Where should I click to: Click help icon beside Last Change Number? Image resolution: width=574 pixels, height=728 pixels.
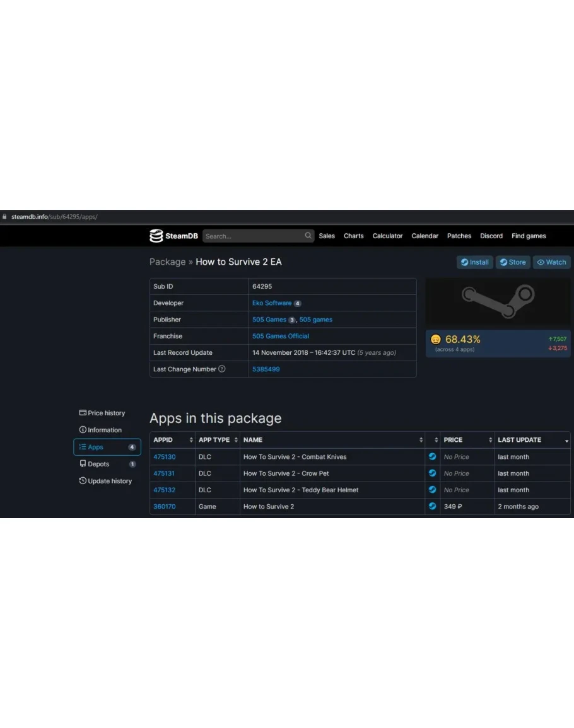tap(222, 369)
